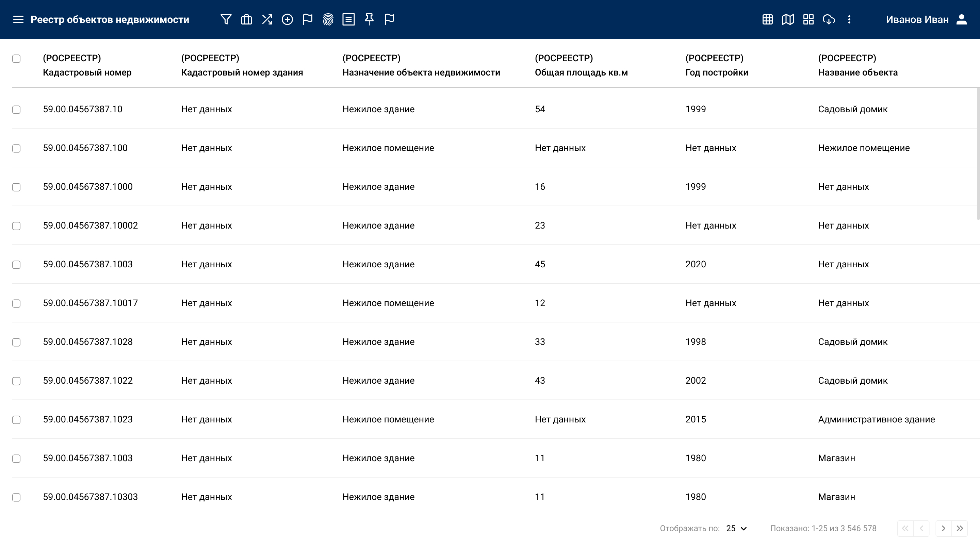Switch to table grid view icon
Image resolution: width=980 pixels, height=551 pixels.
tap(767, 19)
